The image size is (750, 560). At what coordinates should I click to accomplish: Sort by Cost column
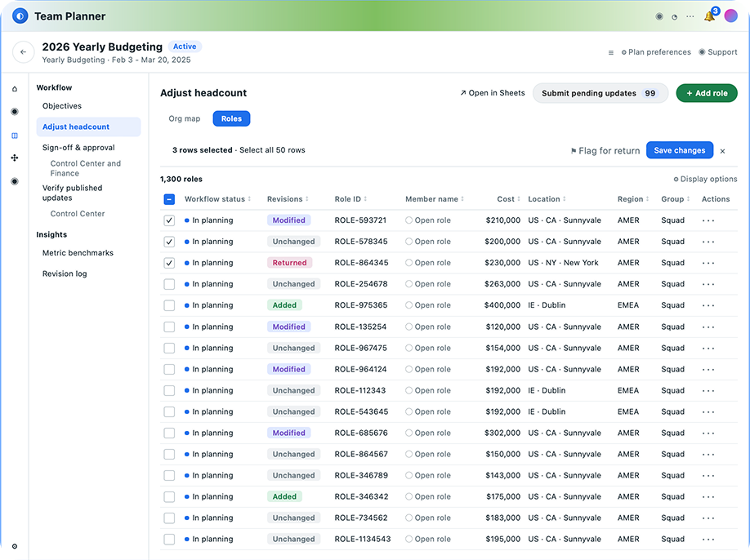pos(508,199)
